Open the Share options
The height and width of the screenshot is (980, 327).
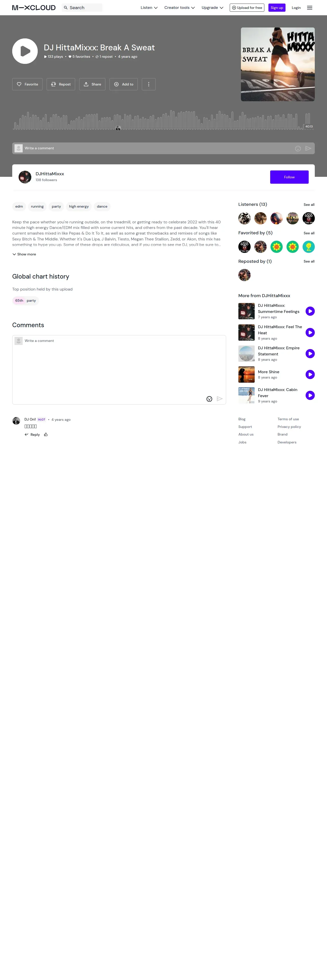92,84
